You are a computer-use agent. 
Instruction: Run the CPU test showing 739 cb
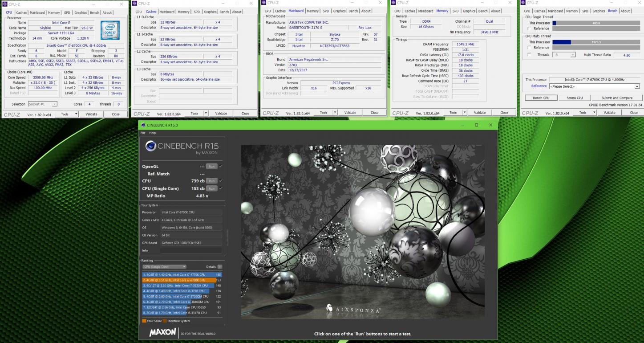coord(211,181)
